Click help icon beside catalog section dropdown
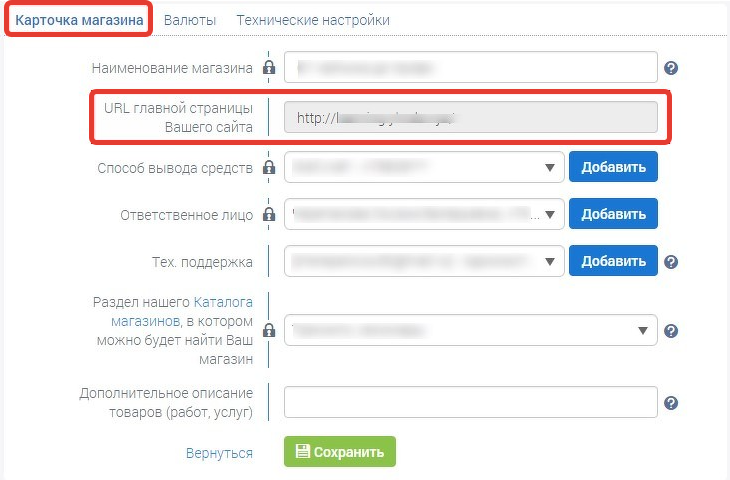This screenshot has width=730, height=480. pos(670,331)
